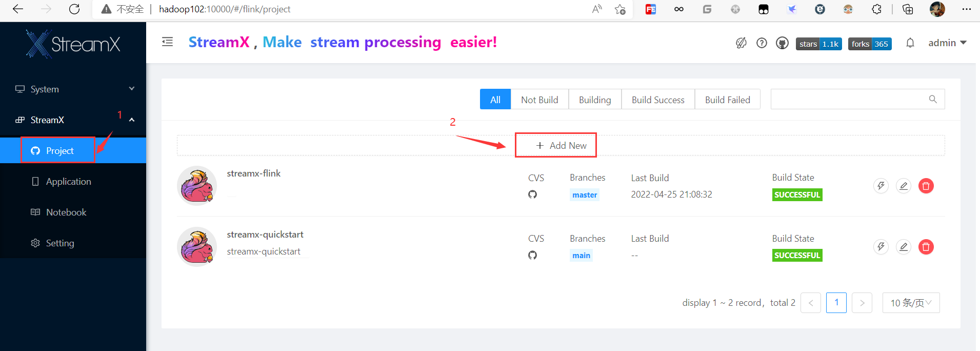Click the streamx-quickstart squirrel avatar
Viewport: 980px width, 351px height.
pyautogui.click(x=197, y=247)
